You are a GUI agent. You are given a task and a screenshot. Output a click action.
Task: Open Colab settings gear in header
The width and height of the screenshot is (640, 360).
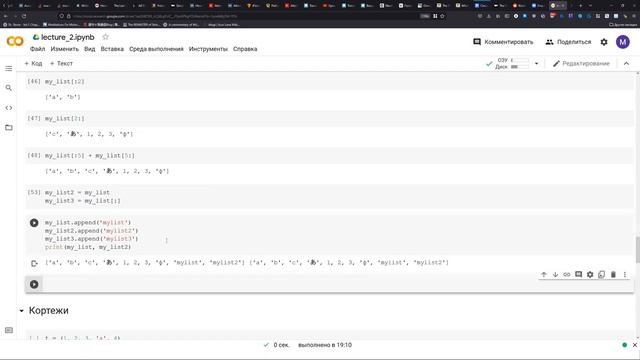tap(604, 42)
